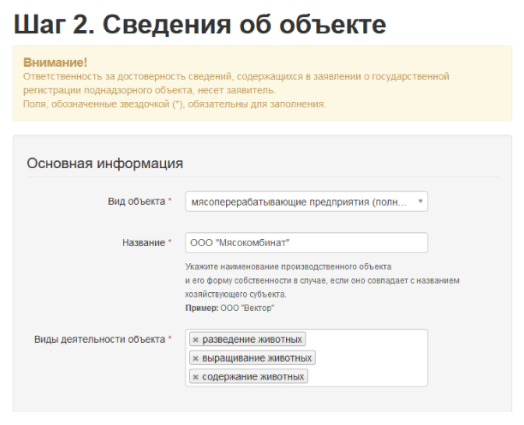Open the 'Виды деятельности объекта' multi-select box
Viewport: 524px width, 425px height.
pos(306,358)
